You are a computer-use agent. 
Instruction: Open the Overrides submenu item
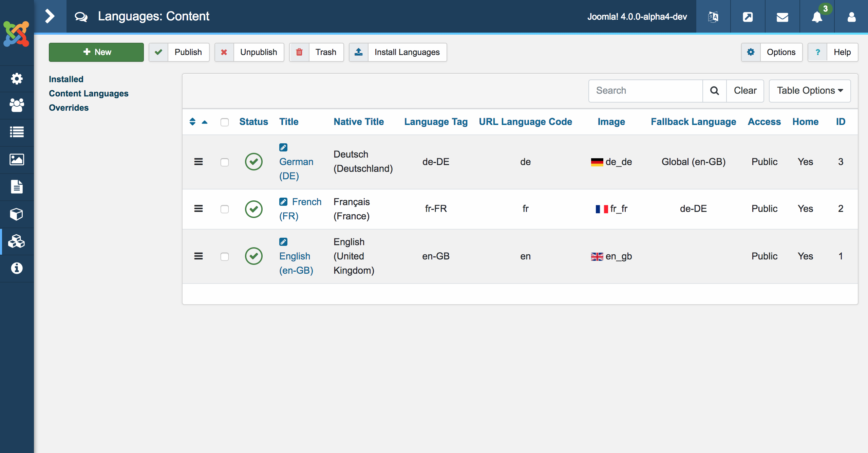69,108
